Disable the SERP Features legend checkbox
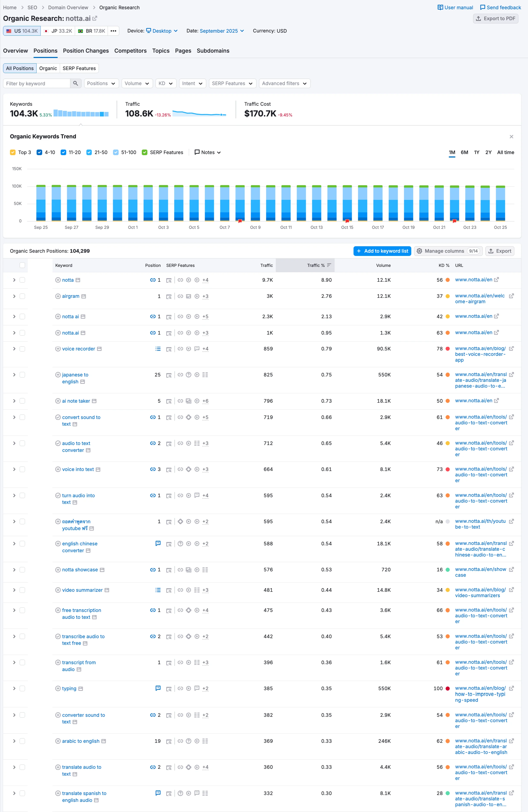This screenshot has width=528, height=812. point(145,152)
